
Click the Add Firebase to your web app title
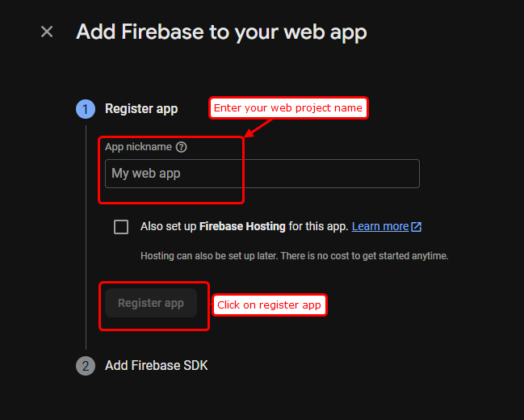221,32
